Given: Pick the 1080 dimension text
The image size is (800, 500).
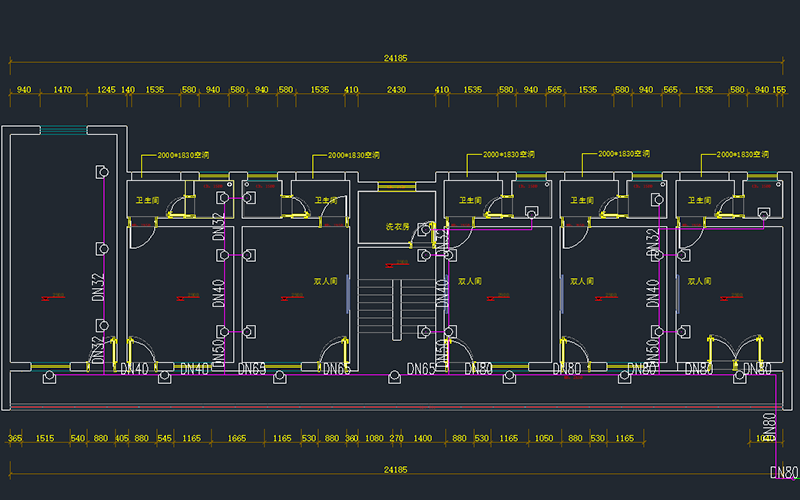Looking at the screenshot, I should (374, 439).
